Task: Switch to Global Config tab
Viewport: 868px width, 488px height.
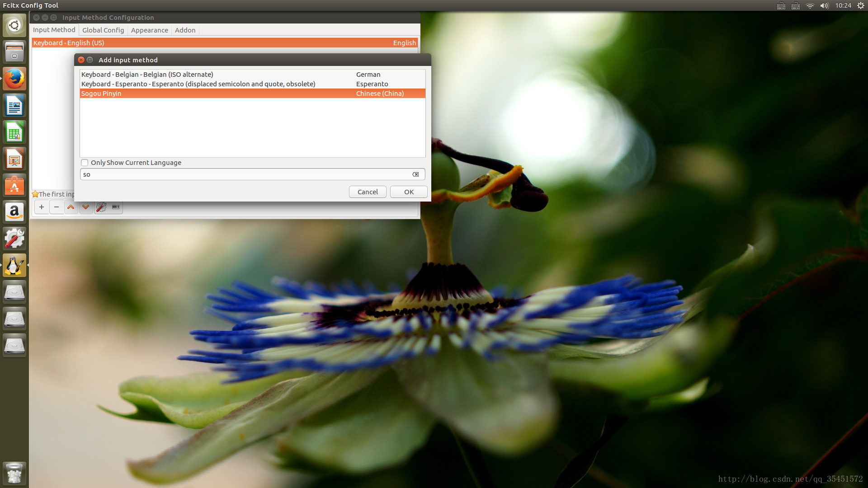Action: (x=103, y=30)
